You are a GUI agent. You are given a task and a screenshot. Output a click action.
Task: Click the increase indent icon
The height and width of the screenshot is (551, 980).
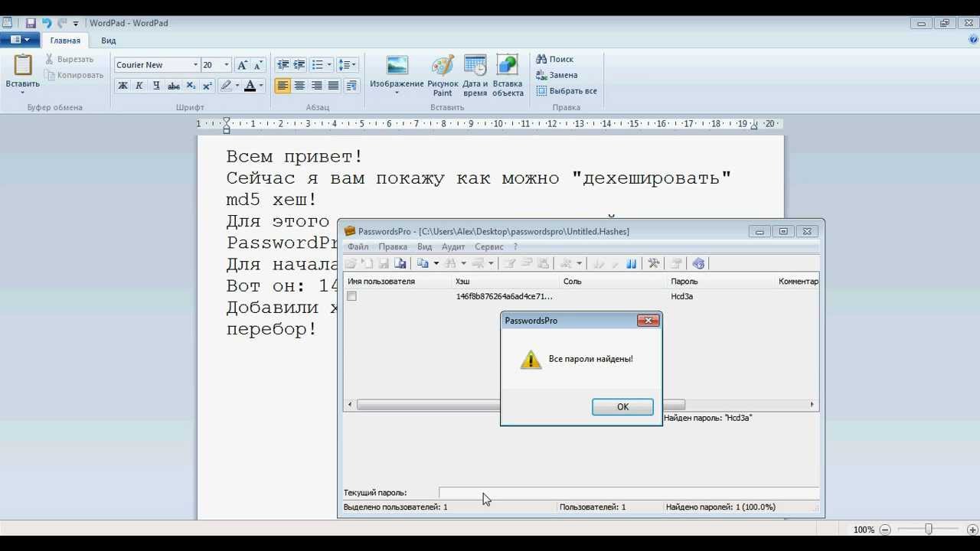(299, 65)
